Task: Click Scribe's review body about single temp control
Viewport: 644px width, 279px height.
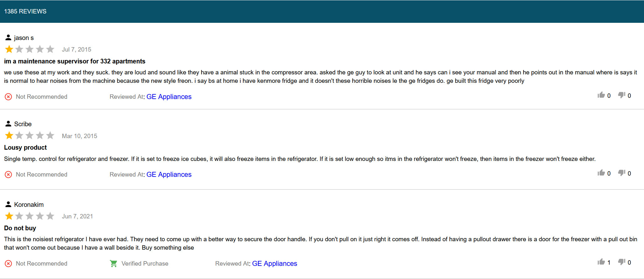Action: [x=300, y=159]
